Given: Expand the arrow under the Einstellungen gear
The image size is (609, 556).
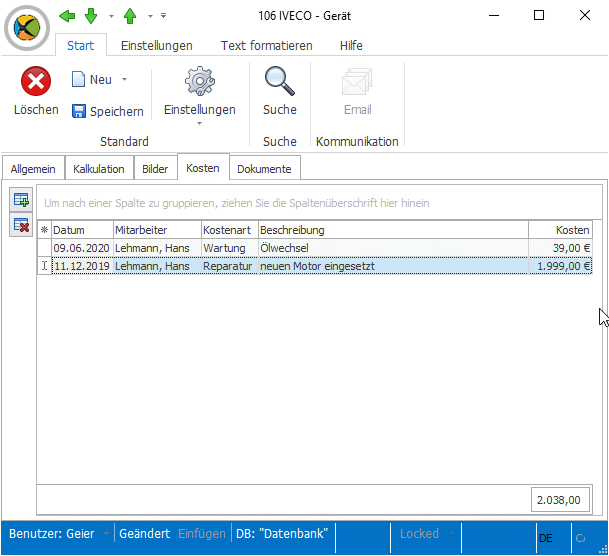Looking at the screenshot, I should 199,123.
